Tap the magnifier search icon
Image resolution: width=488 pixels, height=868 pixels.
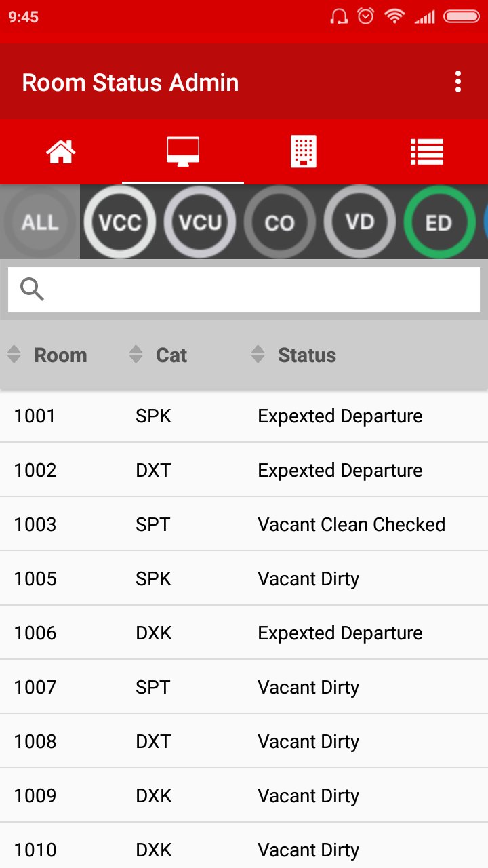point(32,289)
